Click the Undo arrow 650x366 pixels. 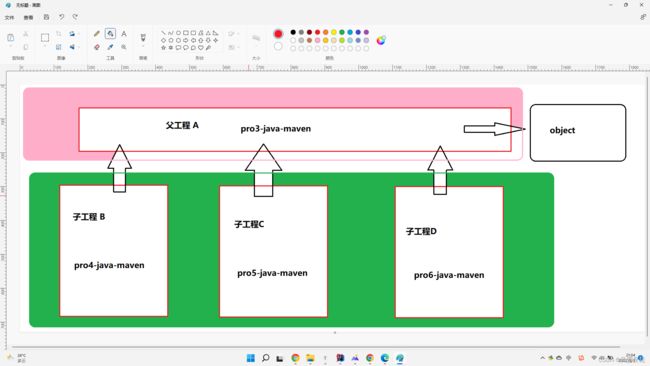[x=61, y=17]
